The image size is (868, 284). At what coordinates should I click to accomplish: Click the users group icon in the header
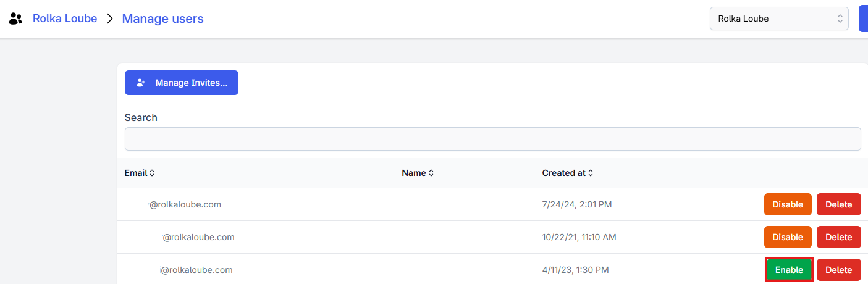(16, 19)
